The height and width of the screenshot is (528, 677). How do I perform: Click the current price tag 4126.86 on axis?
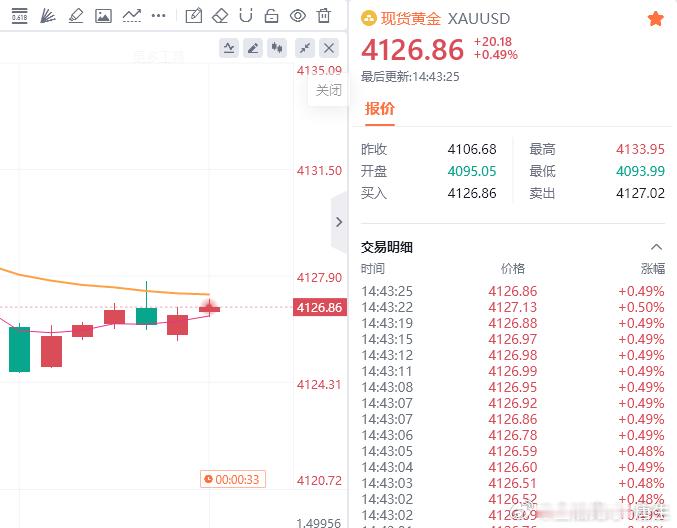tap(320, 307)
